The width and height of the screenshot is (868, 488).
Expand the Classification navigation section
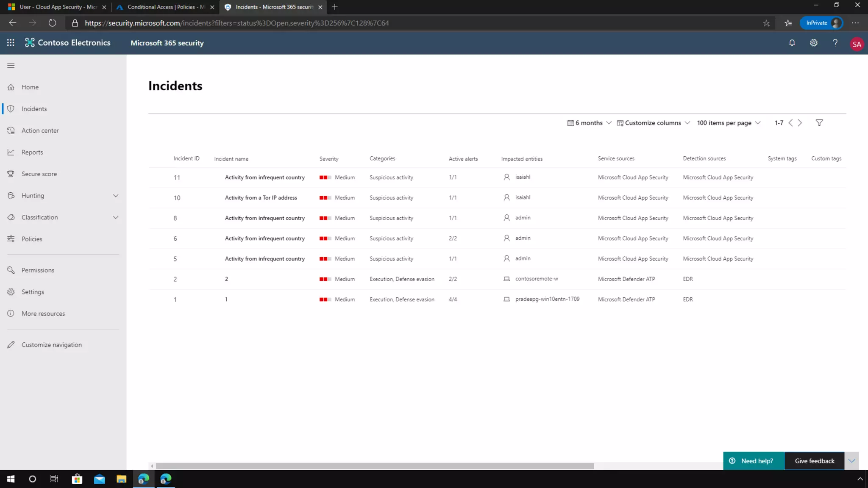(115, 217)
